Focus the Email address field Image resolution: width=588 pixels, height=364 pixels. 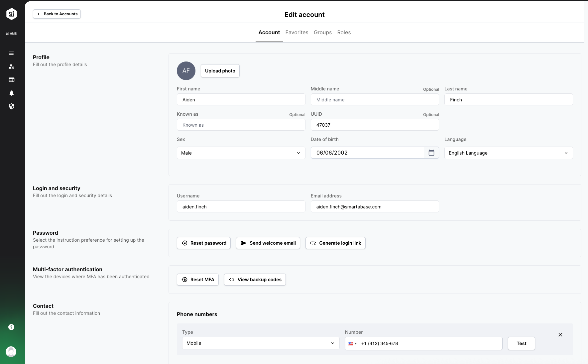[x=375, y=207]
